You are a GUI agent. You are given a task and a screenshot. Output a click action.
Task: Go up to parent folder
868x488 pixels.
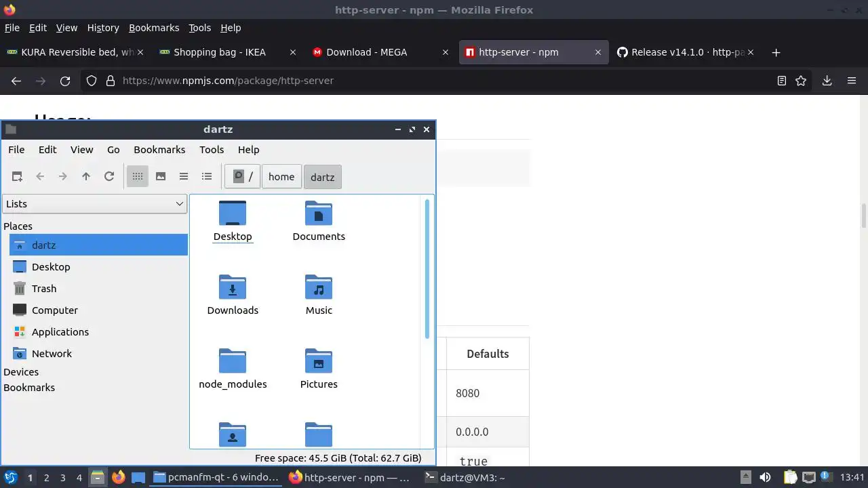coord(86,176)
